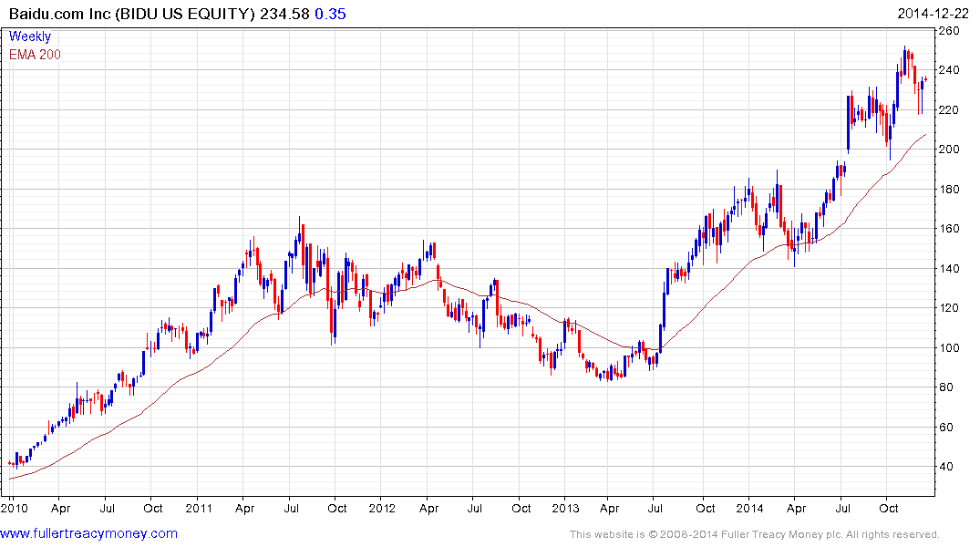Screen dimensions: 980x547
Task: Click the 2010 year axis label
Action: pos(15,508)
